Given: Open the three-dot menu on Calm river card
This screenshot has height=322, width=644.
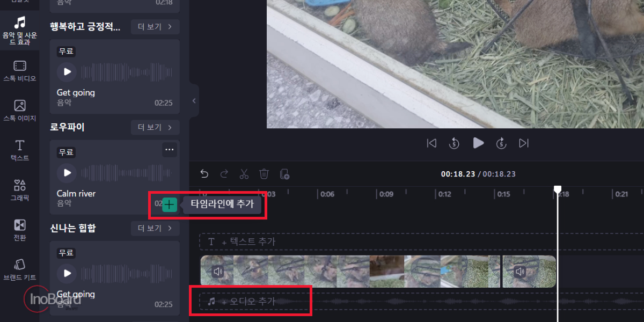Looking at the screenshot, I should (170, 150).
